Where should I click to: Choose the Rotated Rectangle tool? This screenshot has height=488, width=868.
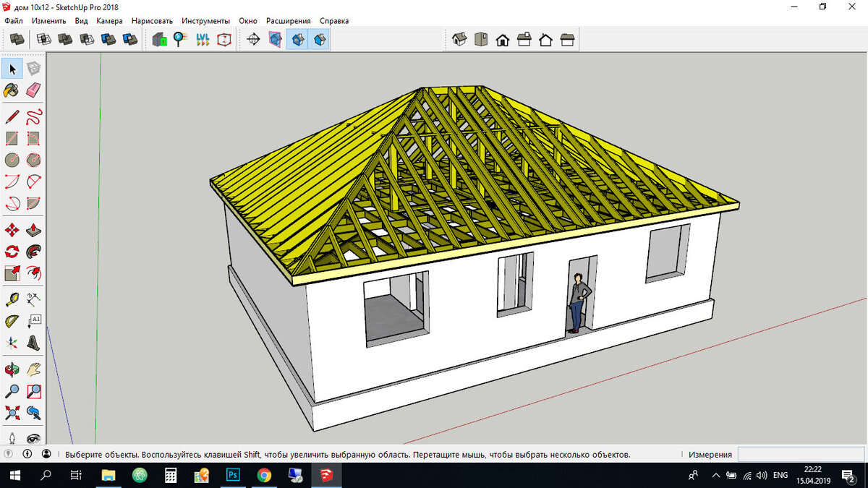pos(33,138)
